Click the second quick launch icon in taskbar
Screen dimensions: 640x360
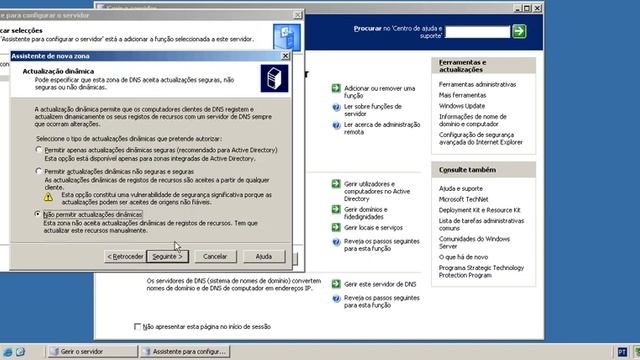click(x=20, y=351)
